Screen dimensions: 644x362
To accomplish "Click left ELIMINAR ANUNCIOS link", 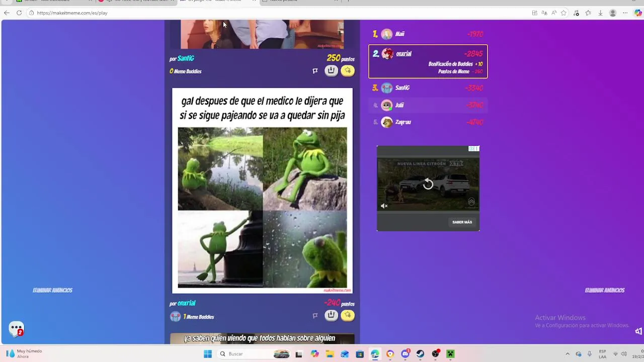I will click(x=53, y=290).
